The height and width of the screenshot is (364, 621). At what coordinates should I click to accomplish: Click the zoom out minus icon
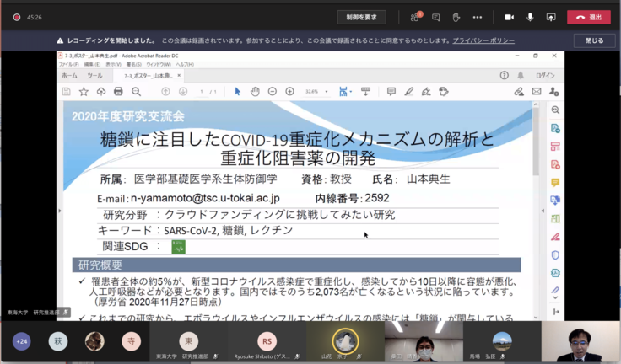point(272,91)
